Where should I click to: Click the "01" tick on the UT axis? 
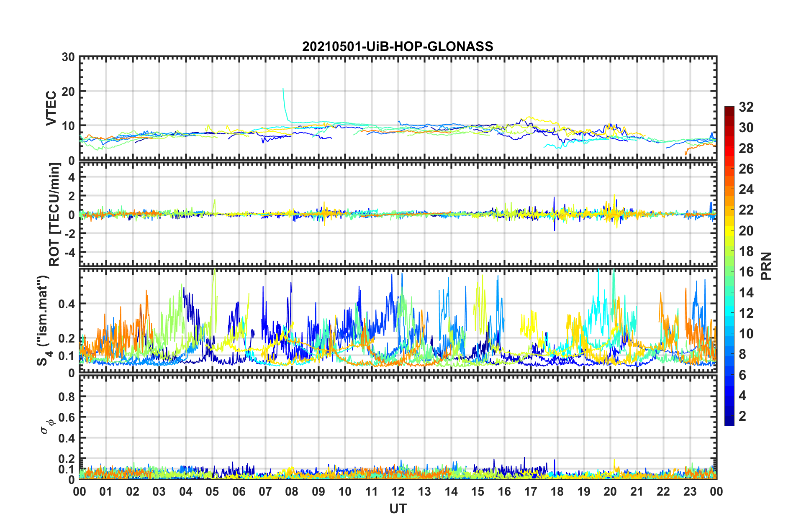pos(106,491)
